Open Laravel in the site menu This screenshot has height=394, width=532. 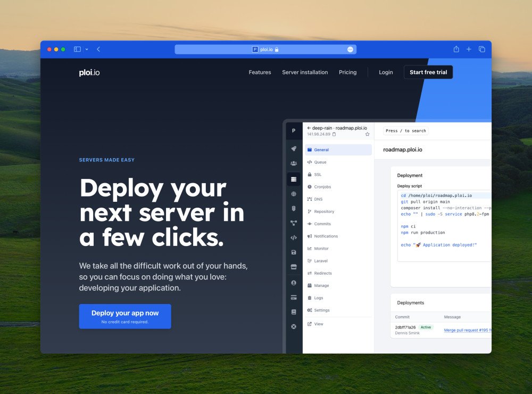(x=338, y=261)
